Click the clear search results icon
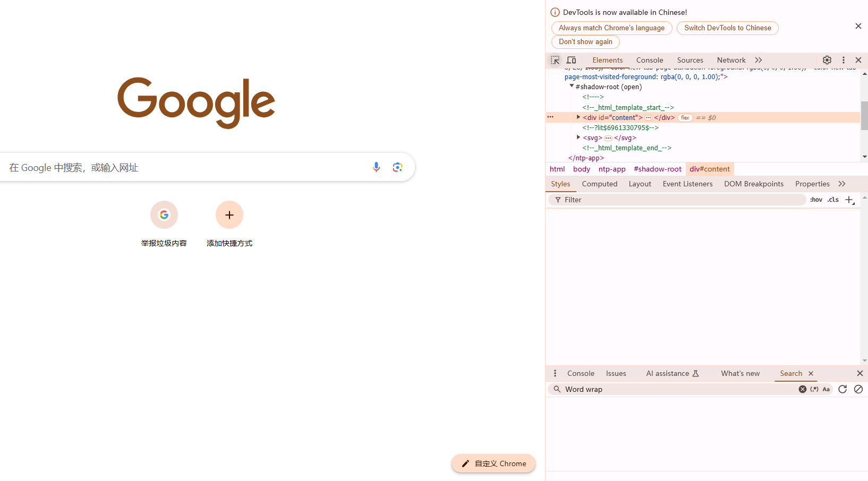 point(858,389)
